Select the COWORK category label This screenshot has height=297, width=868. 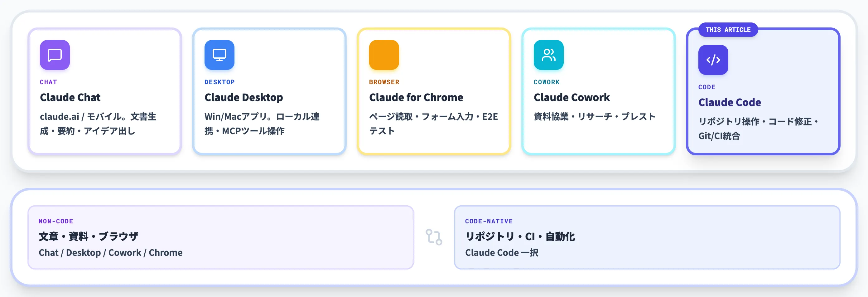[547, 82]
